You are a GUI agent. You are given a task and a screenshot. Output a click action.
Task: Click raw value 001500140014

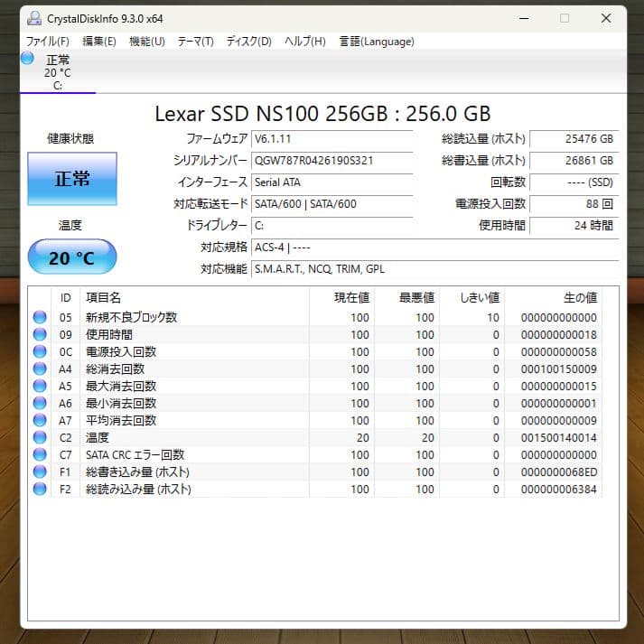click(x=559, y=438)
